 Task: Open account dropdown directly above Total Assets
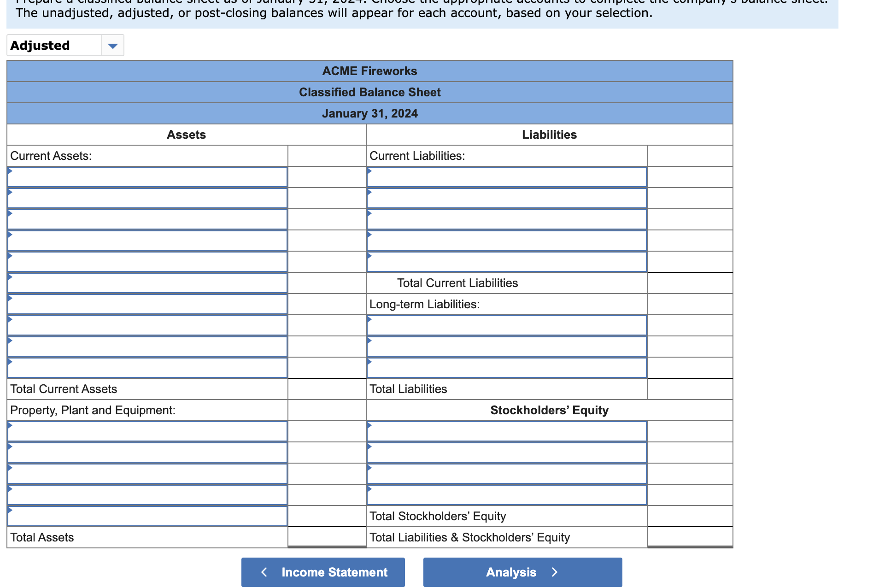click(x=147, y=516)
